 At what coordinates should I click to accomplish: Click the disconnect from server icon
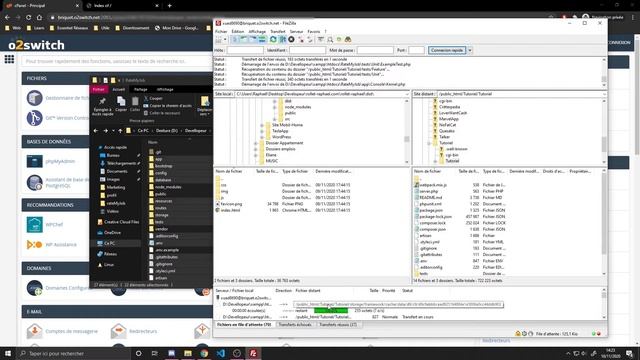[301, 40]
